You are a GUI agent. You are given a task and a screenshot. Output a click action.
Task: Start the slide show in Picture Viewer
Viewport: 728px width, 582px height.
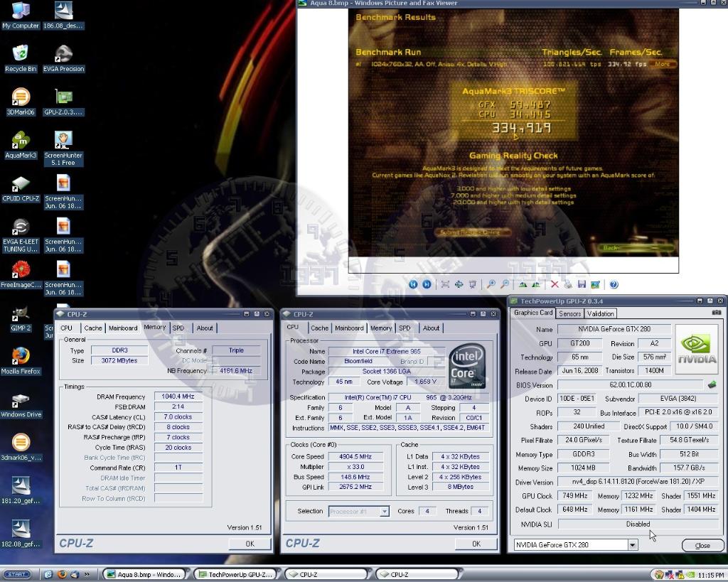point(473,284)
